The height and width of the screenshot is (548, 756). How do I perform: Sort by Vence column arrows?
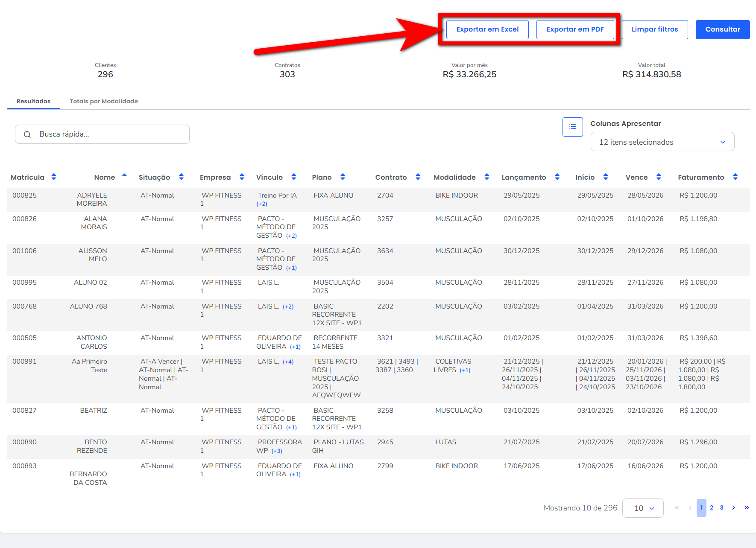659,177
